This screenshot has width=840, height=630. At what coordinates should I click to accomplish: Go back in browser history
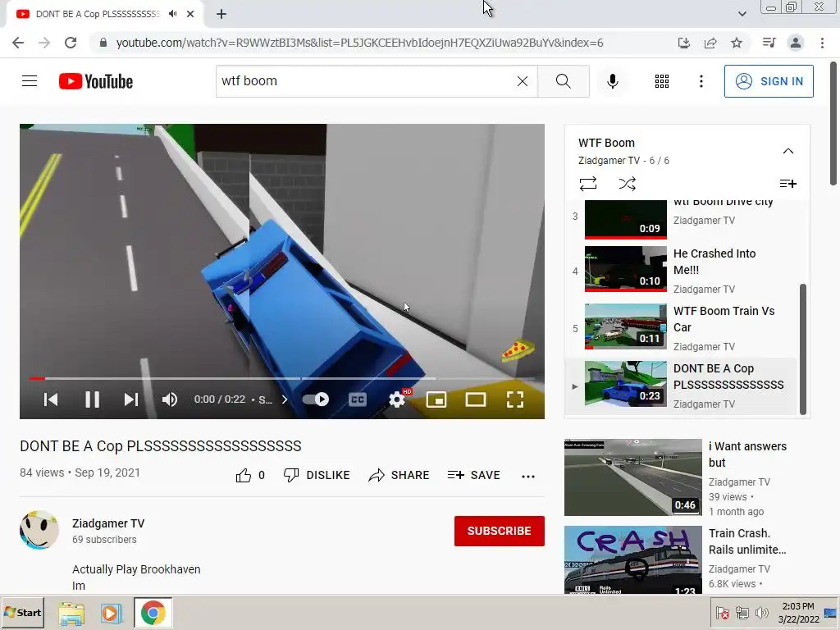18,43
